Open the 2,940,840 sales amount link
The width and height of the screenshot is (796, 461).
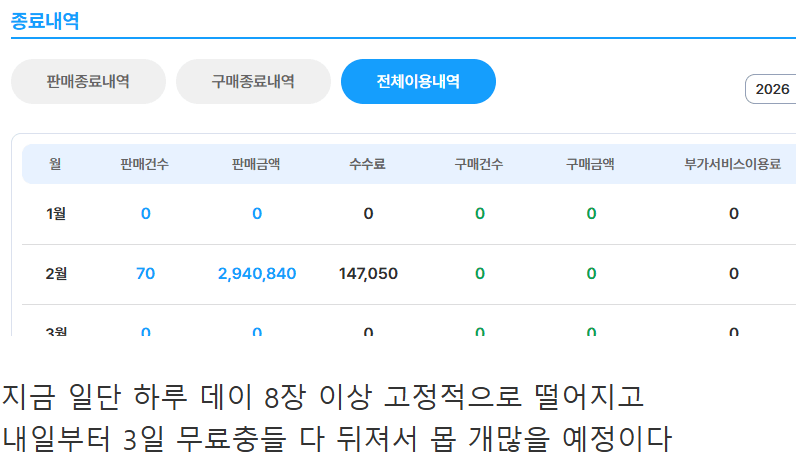pyautogui.click(x=256, y=274)
